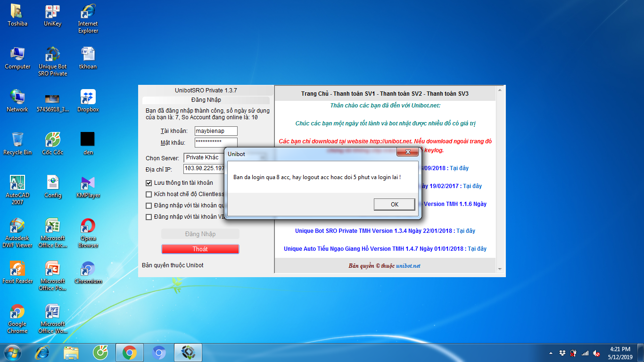Click Tại đây for version 1.3.4

[x=466, y=231]
